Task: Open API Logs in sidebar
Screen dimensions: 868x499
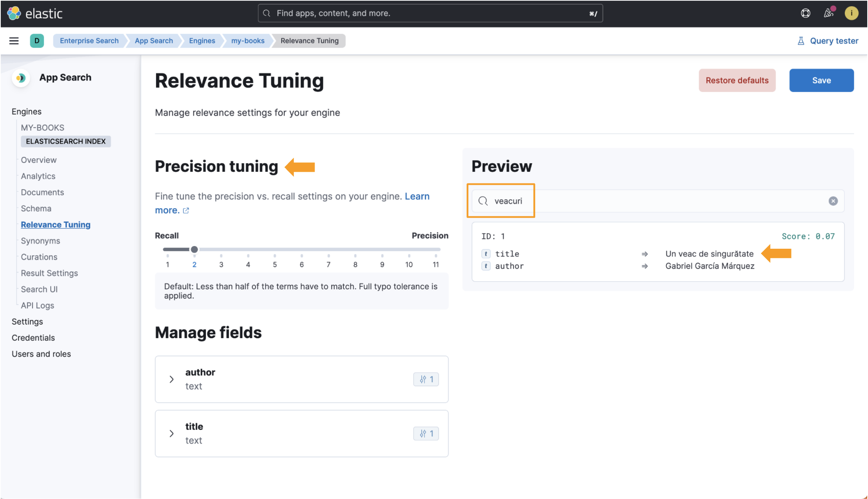Action: point(37,306)
